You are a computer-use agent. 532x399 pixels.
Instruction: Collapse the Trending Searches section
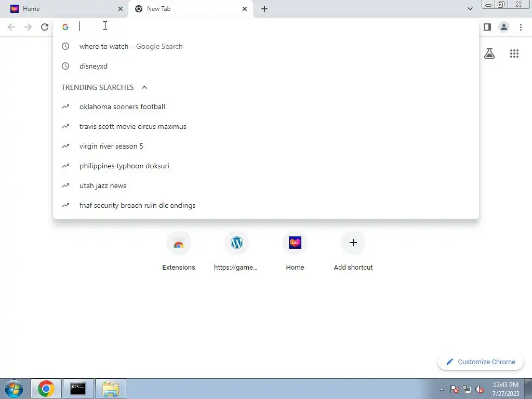click(144, 87)
